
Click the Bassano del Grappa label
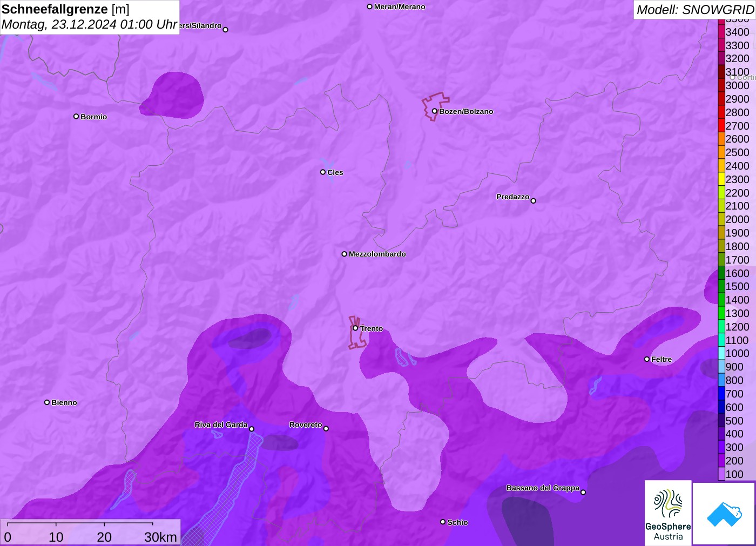point(543,488)
